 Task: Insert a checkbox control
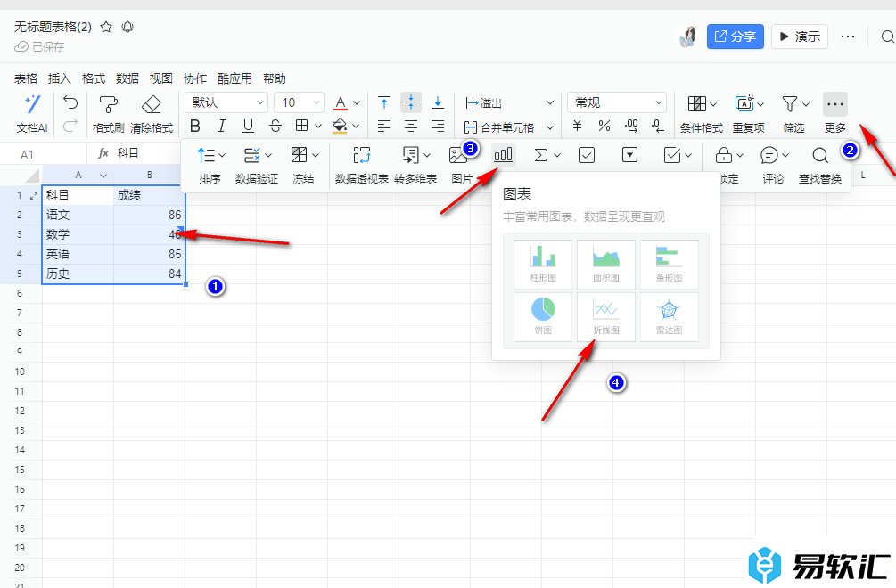(x=587, y=155)
